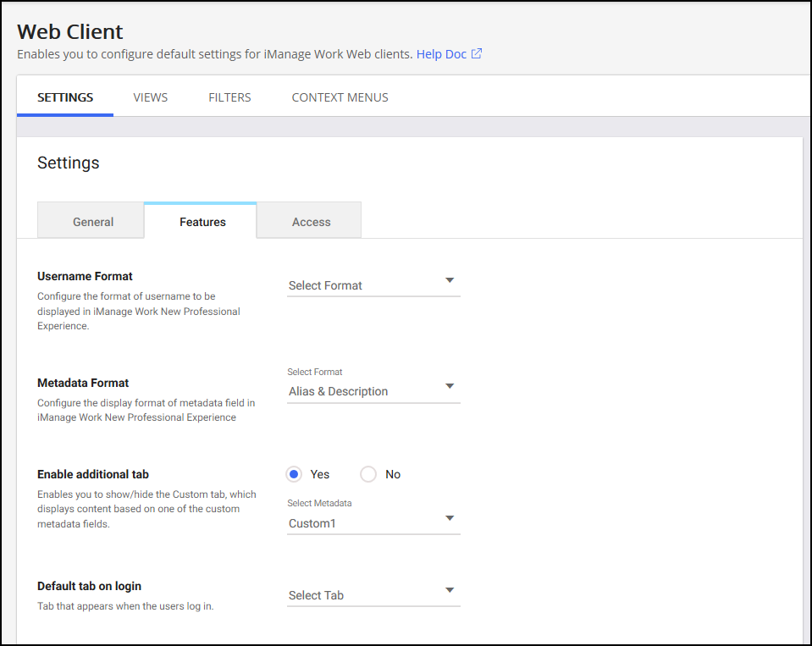This screenshot has height=646, width=812.
Task: Click the Default tab on login arrow
Action: click(450, 590)
